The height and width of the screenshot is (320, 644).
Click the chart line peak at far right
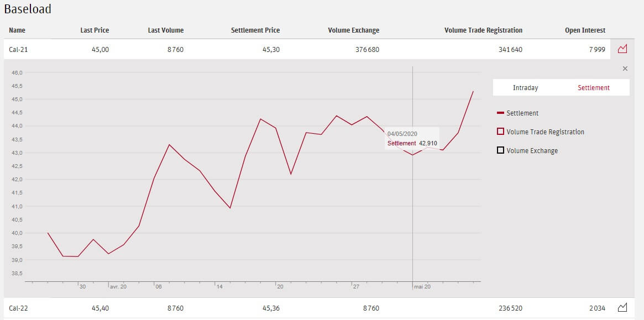(x=473, y=91)
